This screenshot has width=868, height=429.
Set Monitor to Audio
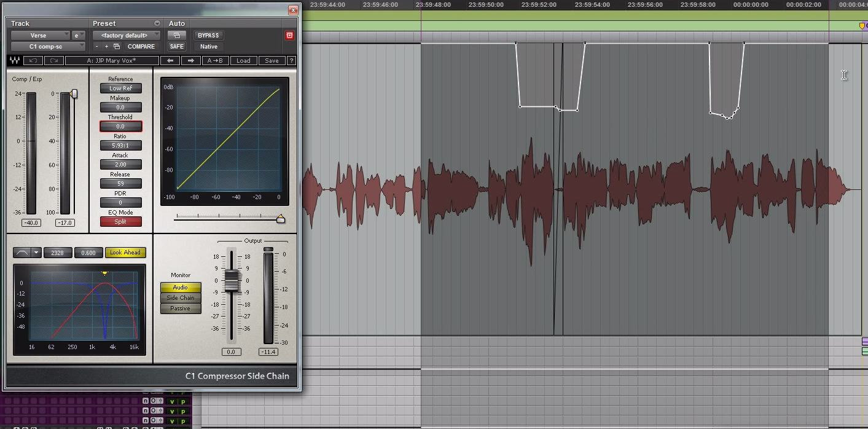[181, 288]
